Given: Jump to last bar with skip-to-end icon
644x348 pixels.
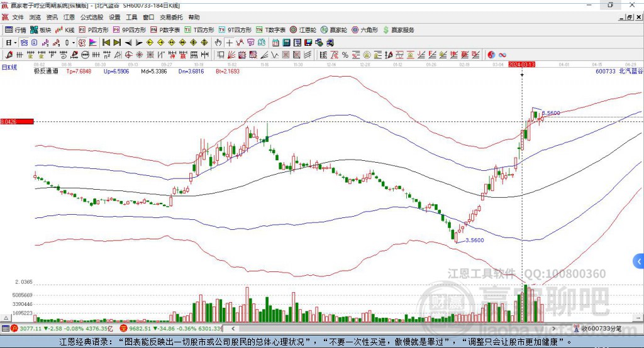Looking at the screenshot, I should coord(117,42).
